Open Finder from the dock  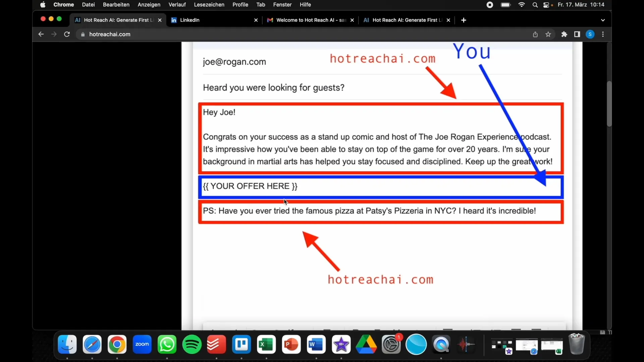(67, 344)
